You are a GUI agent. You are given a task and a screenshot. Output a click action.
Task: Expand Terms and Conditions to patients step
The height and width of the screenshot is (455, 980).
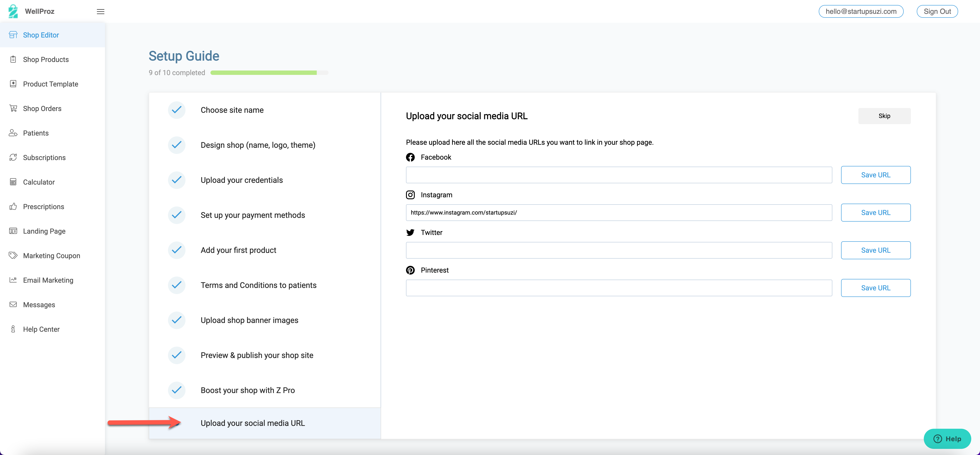point(258,285)
